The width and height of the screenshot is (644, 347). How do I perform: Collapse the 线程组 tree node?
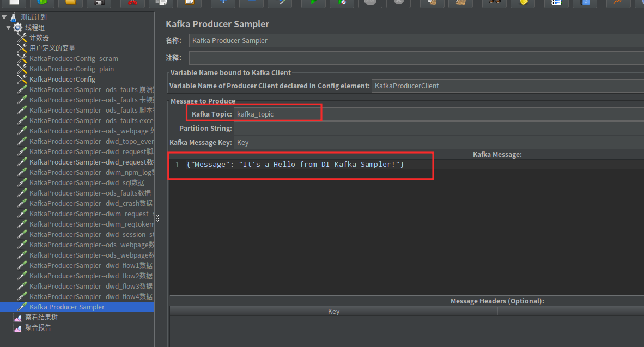[8, 28]
